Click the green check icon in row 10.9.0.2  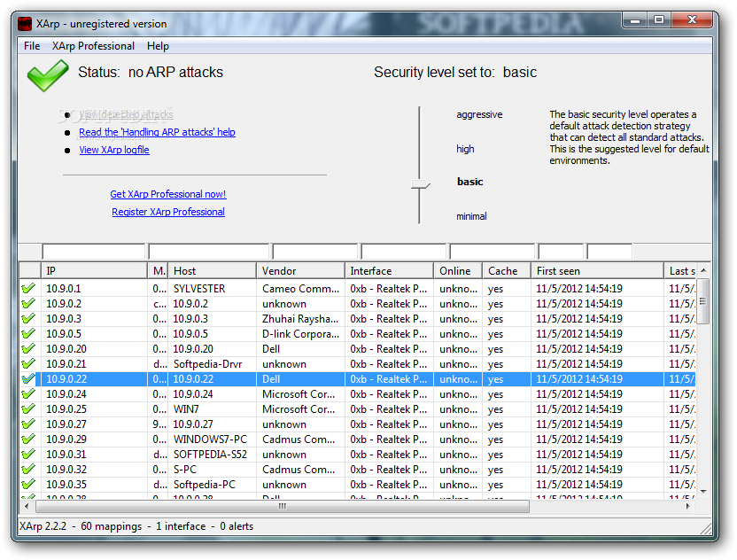click(28, 303)
